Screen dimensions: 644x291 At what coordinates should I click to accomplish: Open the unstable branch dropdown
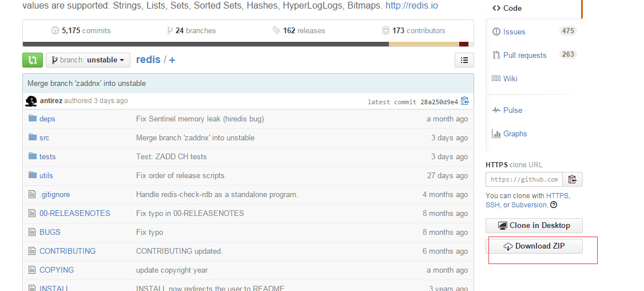pos(88,60)
